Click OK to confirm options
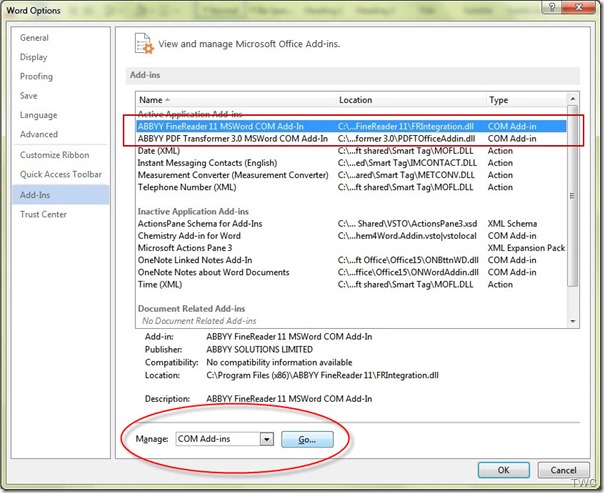The height and width of the screenshot is (493, 604). (x=503, y=470)
